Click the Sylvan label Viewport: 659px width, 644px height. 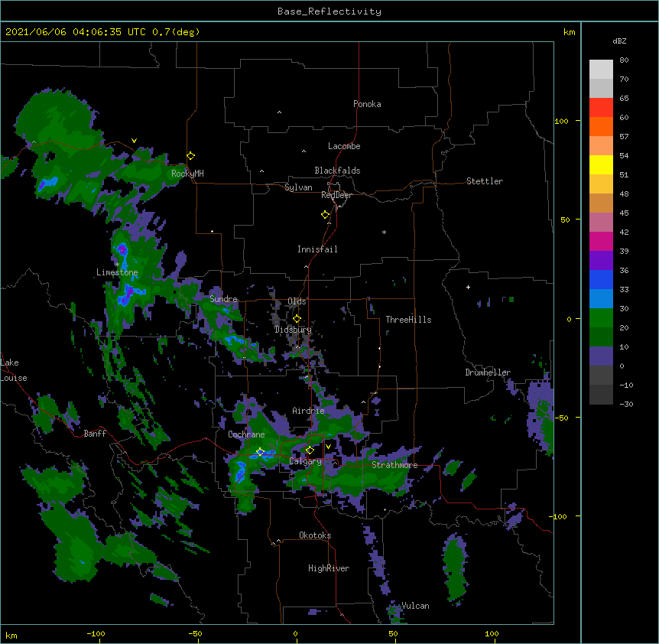(x=298, y=187)
